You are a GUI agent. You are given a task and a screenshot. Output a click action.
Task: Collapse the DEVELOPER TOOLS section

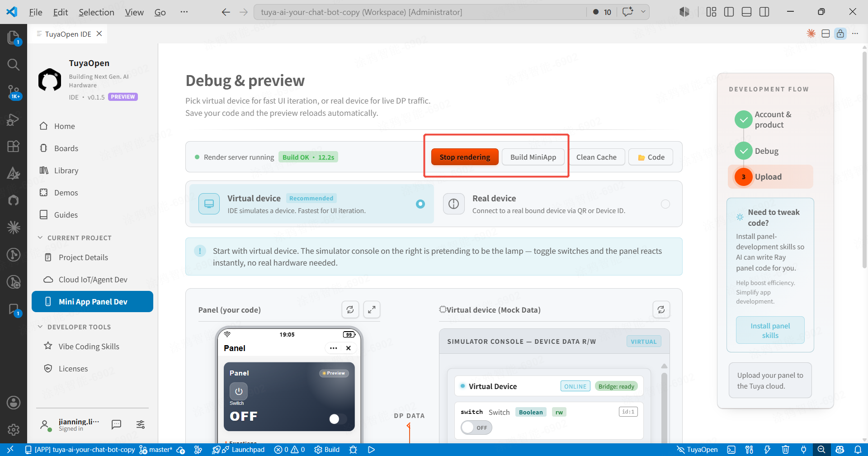75,327
